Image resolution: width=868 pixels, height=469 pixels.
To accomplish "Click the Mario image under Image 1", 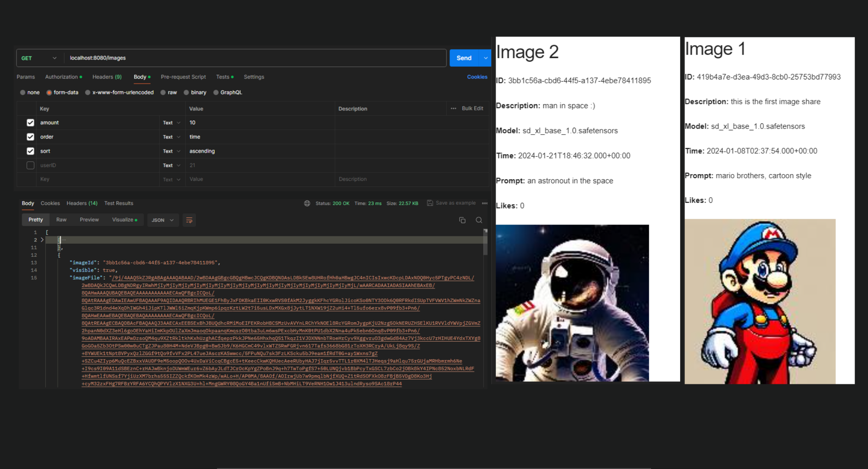I will click(760, 301).
